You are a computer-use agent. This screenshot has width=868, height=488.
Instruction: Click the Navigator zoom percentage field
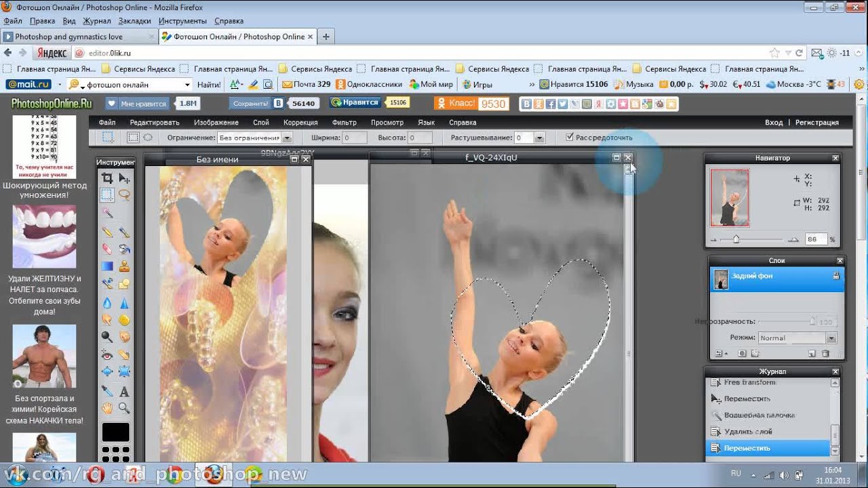coord(816,239)
